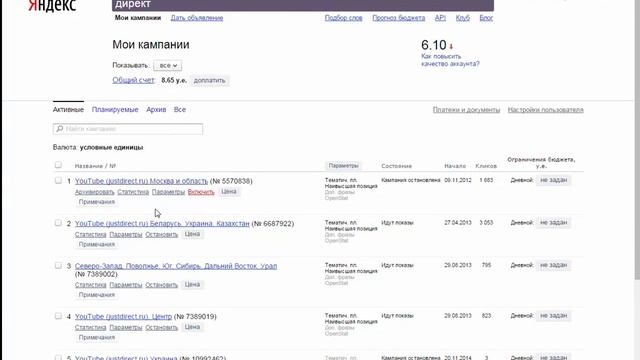Switch to the Все tab
640x360 pixels.
pos(180,109)
